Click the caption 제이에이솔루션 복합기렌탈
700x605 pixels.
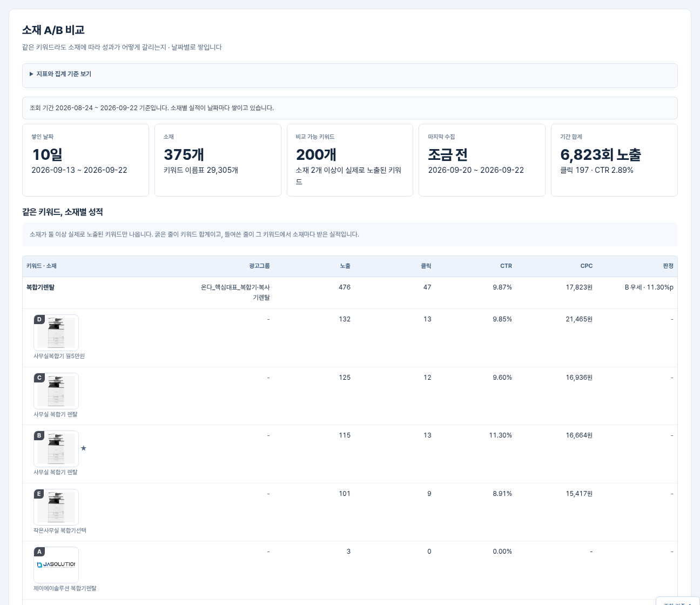pos(65,588)
